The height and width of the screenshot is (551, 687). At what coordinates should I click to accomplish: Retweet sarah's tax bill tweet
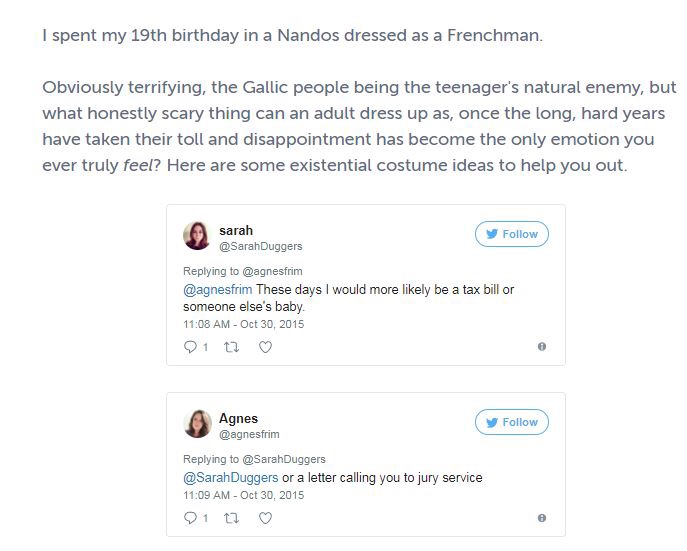pos(232,347)
